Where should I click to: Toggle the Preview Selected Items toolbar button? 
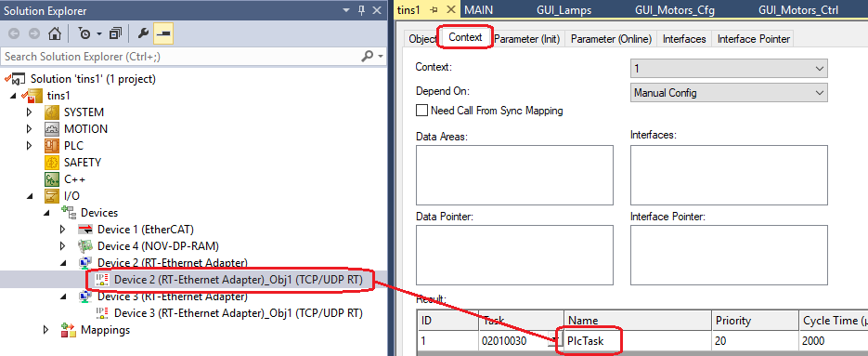click(163, 34)
